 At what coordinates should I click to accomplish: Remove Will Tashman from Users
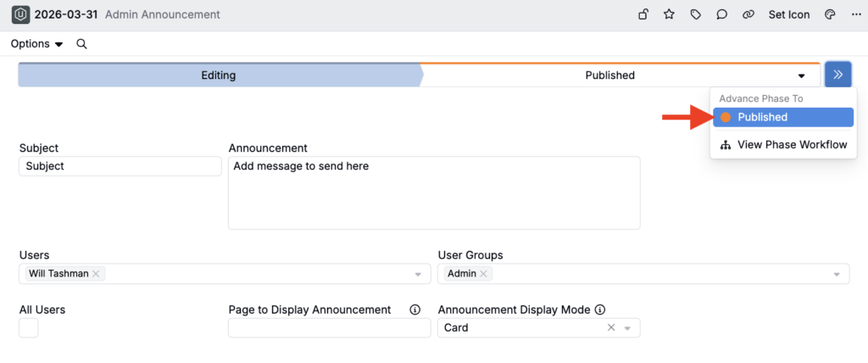point(96,274)
